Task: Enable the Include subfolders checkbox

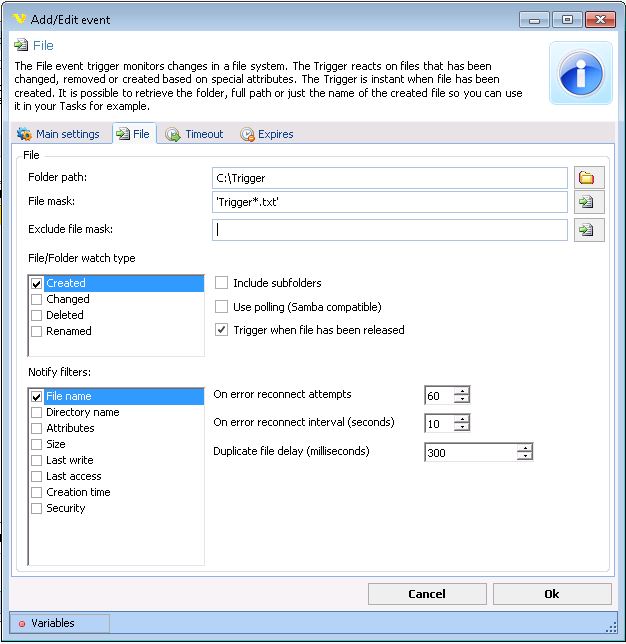Action: pos(222,283)
